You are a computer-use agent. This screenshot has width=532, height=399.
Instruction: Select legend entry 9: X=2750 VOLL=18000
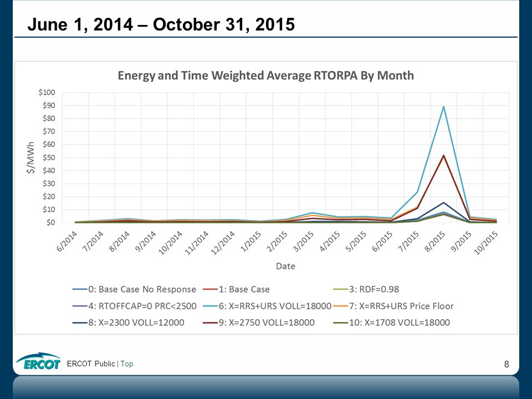(259, 323)
